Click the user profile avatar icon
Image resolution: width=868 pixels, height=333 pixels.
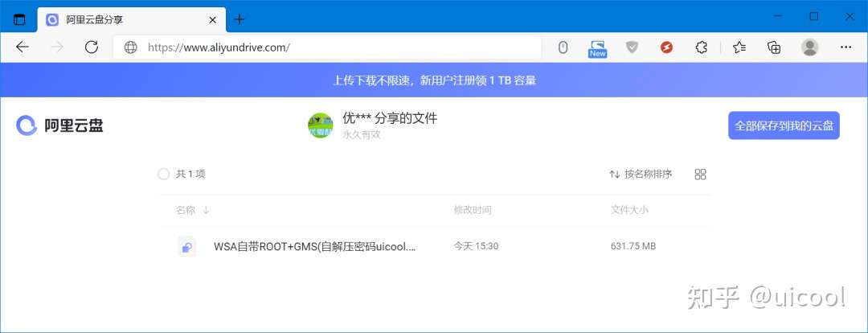(x=810, y=47)
